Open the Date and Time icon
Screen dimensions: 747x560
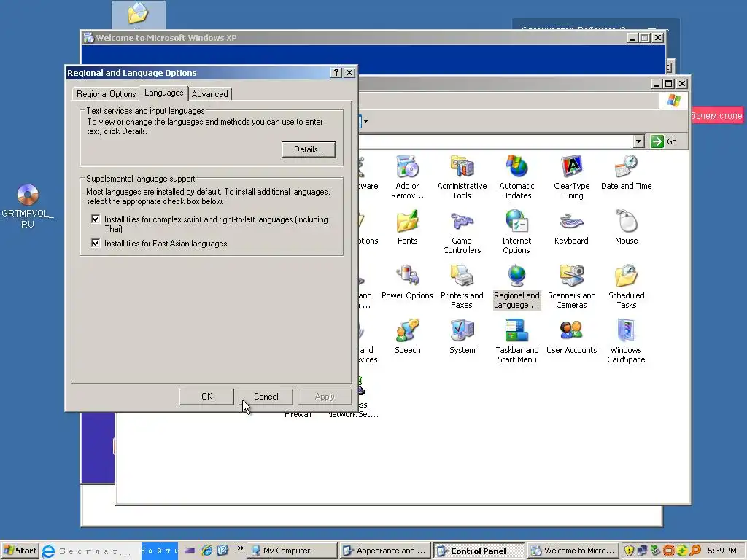(626, 172)
